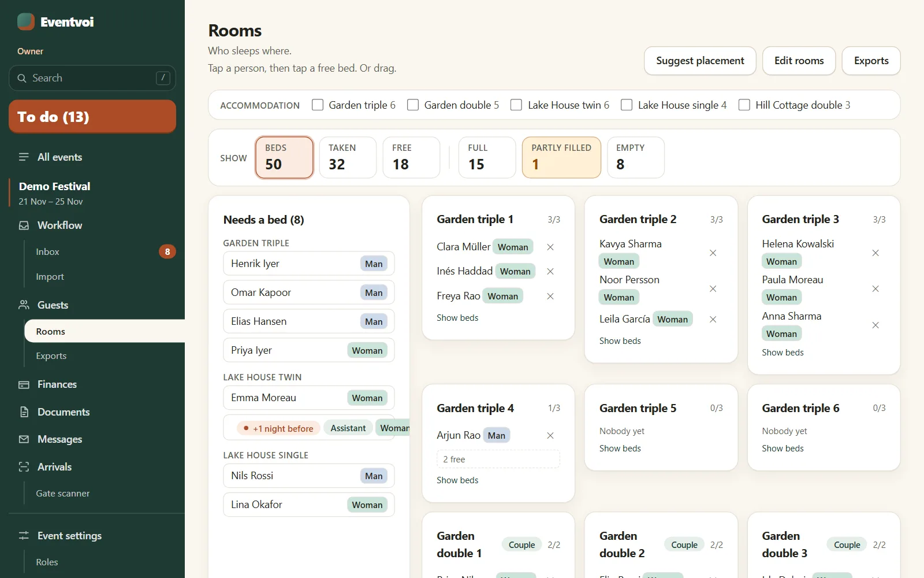Show beds in Garden triple 4
The width and height of the screenshot is (924, 578).
click(457, 480)
